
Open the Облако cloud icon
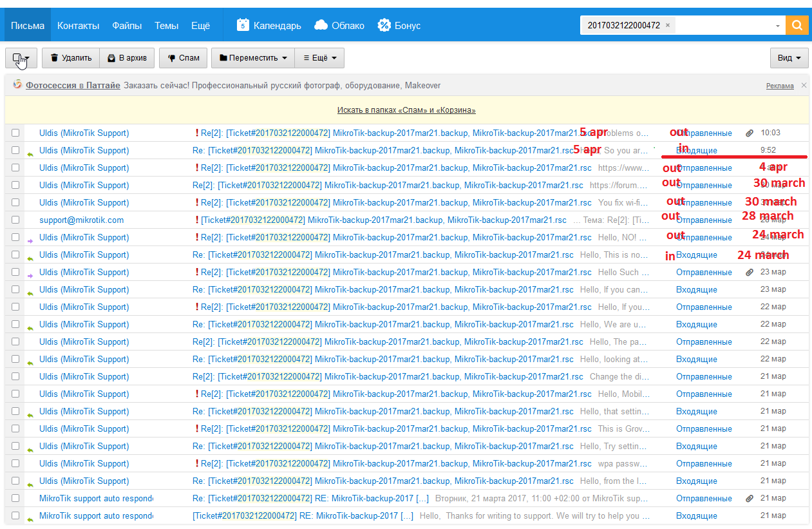click(321, 25)
